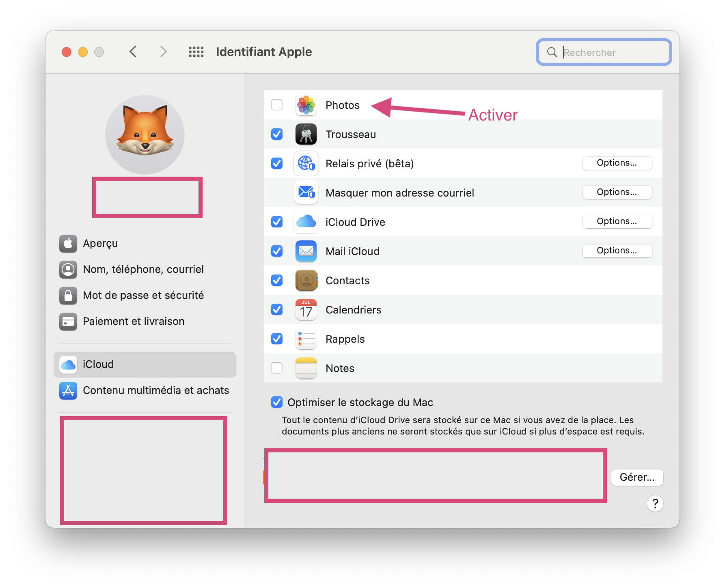Click the Rappels reminders icon
The image size is (725, 588).
tap(306, 339)
